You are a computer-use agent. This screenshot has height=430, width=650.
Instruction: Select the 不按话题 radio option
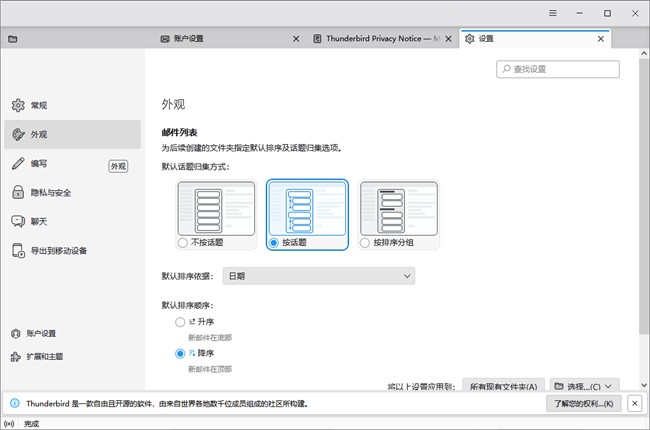182,242
